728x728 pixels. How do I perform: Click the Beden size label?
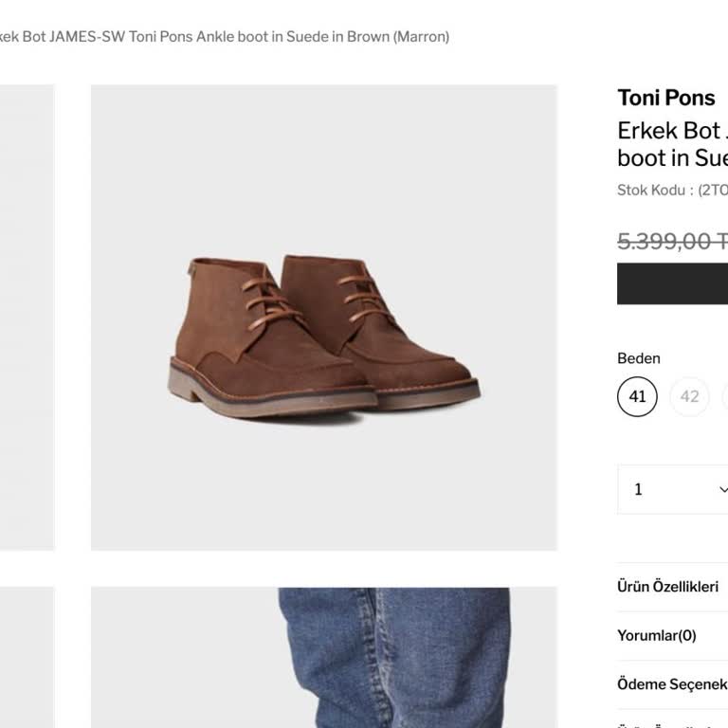639,358
